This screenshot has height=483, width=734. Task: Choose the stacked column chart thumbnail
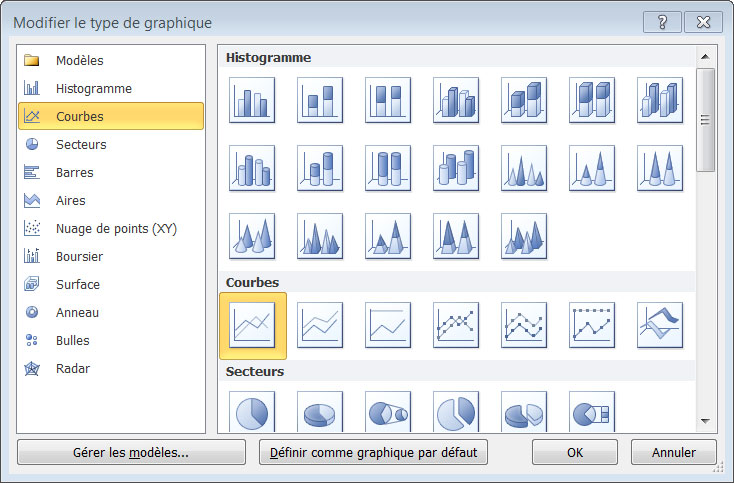coord(320,100)
